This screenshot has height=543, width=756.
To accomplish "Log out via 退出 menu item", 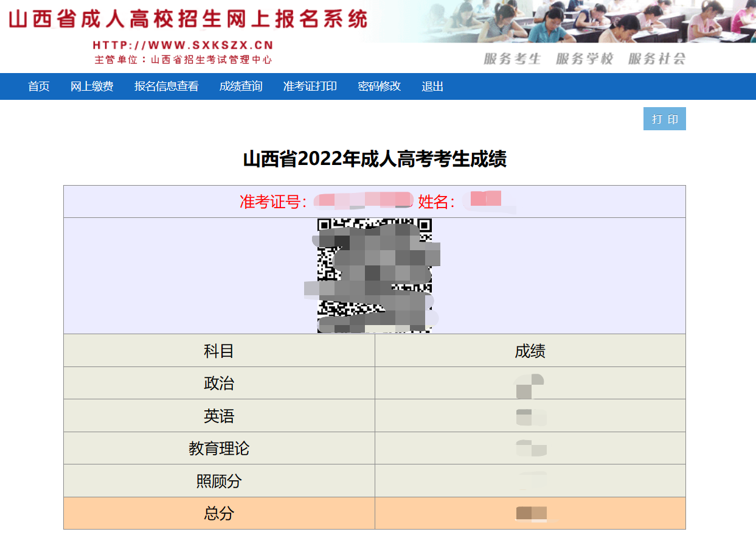I will click(x=432, y=86).
